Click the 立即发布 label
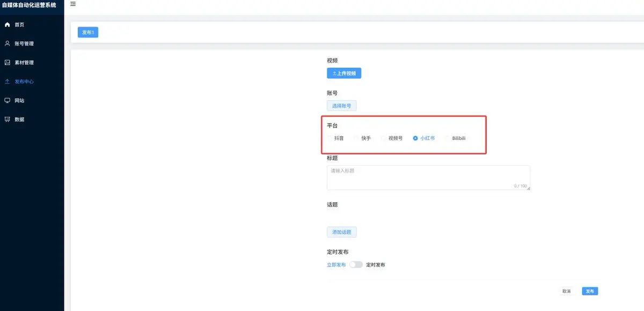The width and height of the screenshot is (644, 311). (x=336, y=265)
